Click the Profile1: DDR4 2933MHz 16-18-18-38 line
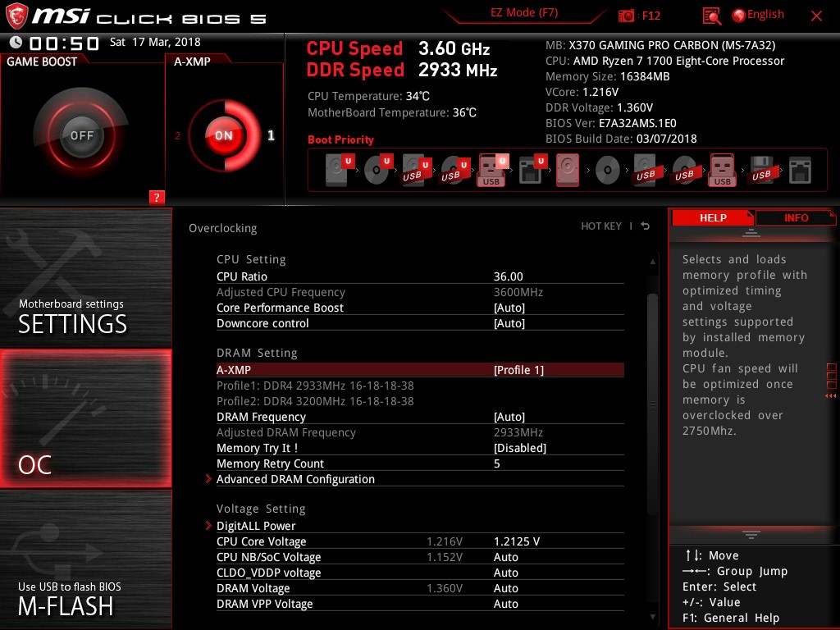This screenshot has width=840, height=630. coord(315,386)
